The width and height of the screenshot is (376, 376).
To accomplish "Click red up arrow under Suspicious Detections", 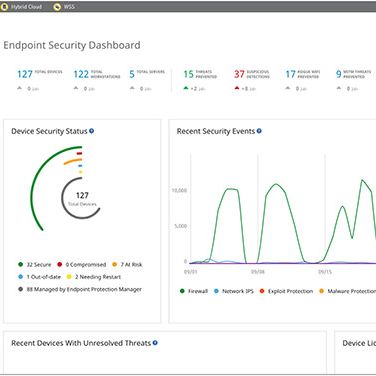I will point(237,88).
